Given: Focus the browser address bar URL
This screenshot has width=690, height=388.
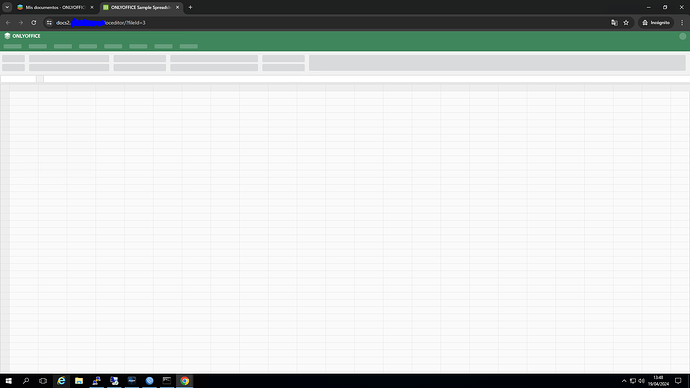Looking at the screenshot, I should point(100,22).
